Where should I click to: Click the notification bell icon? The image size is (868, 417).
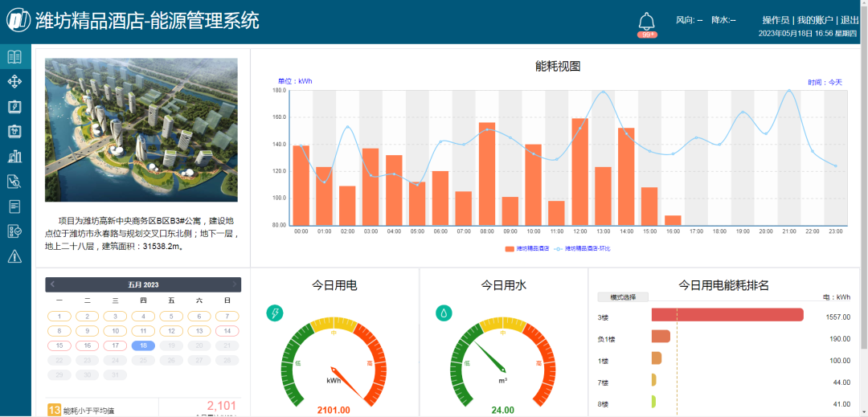646,21
